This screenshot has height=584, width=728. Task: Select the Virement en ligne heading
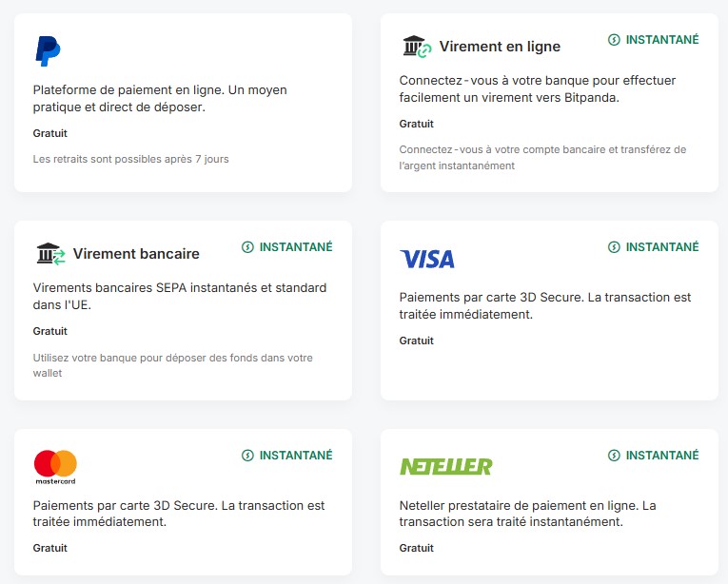pyautogui.click(x=500, y=47)
